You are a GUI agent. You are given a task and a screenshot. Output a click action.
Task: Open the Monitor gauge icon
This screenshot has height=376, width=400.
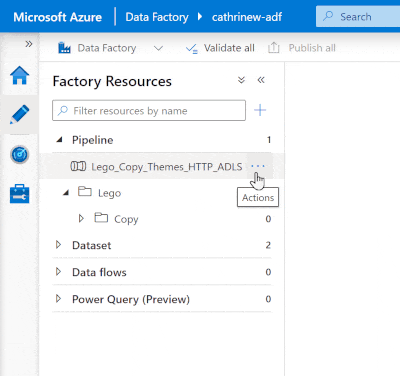pyautogui.click(x=20, y=154)
